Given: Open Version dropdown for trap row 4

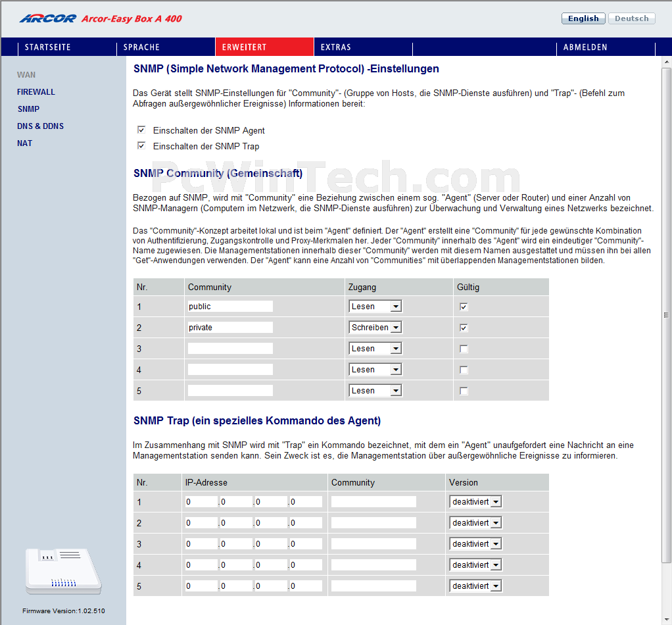Looking at the screenshot, I should pyautogui.click(x=475, y=564).
